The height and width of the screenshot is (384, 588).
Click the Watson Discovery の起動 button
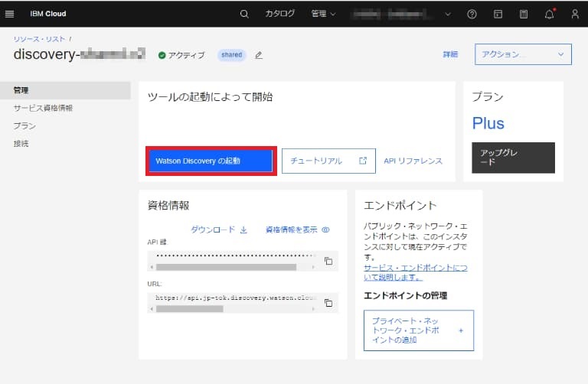[x=211, y=161]
